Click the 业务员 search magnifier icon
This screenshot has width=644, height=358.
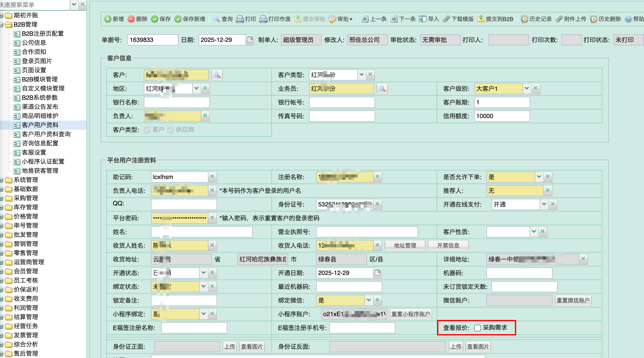click(382, 89)
